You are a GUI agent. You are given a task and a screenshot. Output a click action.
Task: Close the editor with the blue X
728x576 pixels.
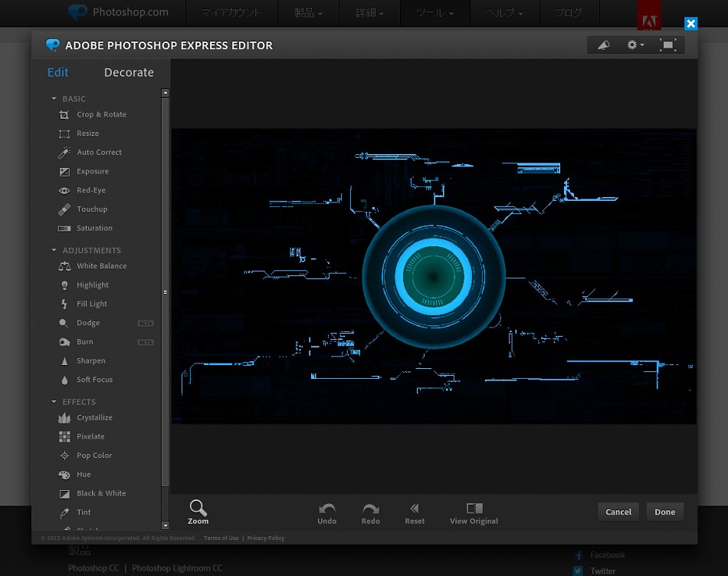click(x=691, y=24)
